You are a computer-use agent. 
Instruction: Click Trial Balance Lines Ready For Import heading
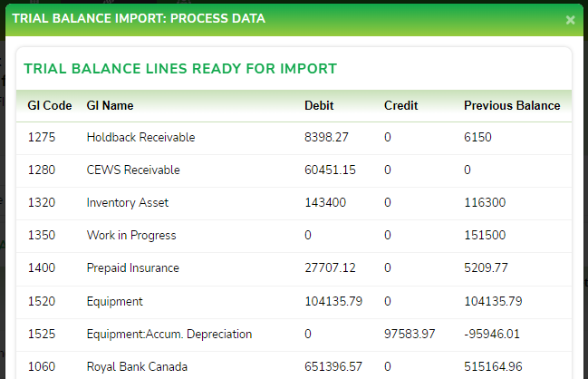180,69
